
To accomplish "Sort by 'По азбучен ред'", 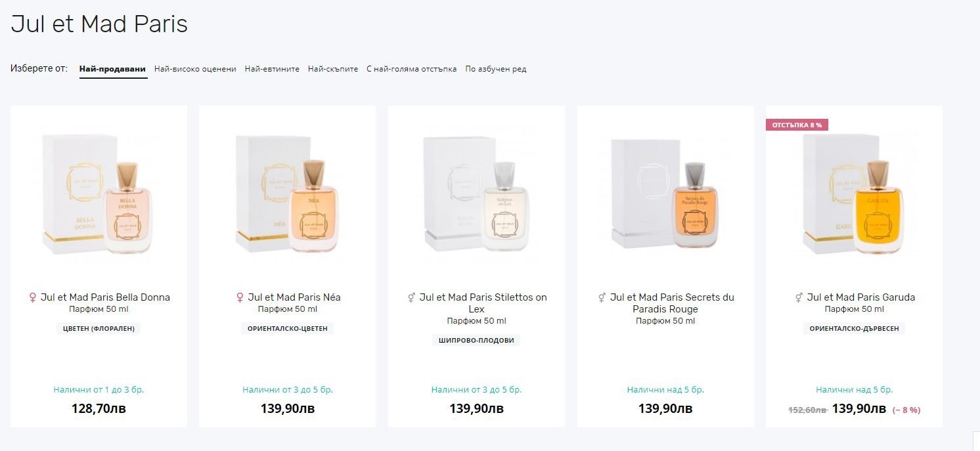I will click(x=495, y=69).
